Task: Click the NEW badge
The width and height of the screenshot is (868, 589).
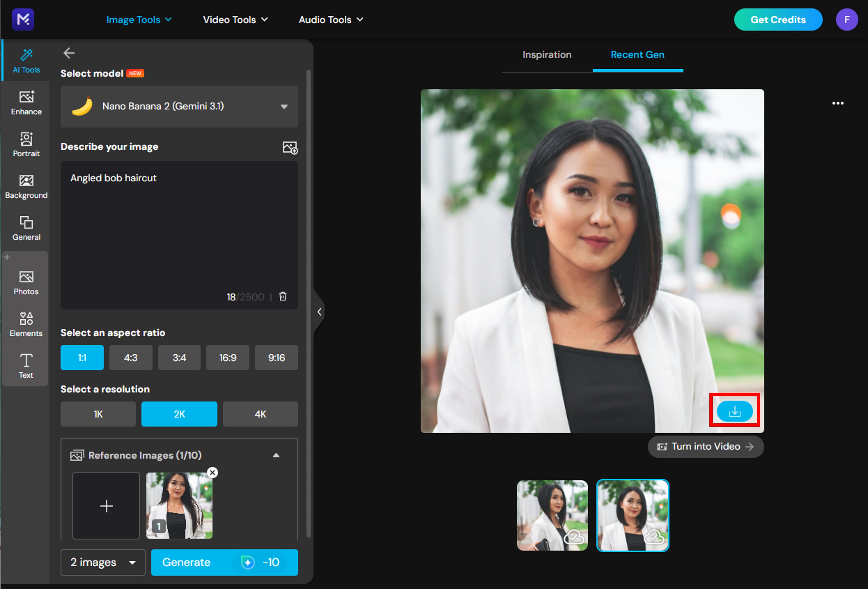Action: 135,73
